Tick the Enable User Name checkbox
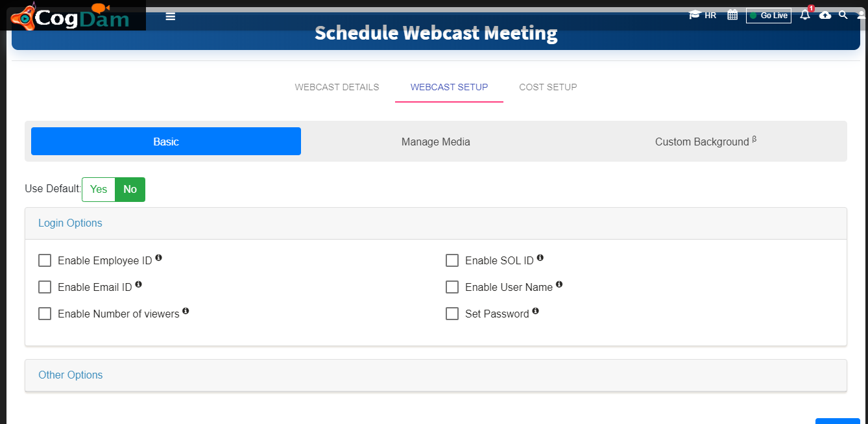Image resolution: width=868 pixels, height=424 pixels. tap(452, 287)
